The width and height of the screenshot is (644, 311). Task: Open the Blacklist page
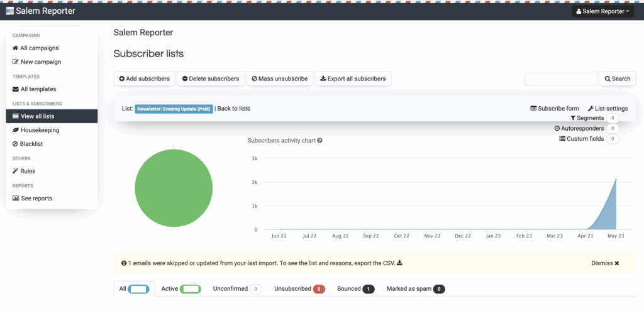click(x=31, y=144)
